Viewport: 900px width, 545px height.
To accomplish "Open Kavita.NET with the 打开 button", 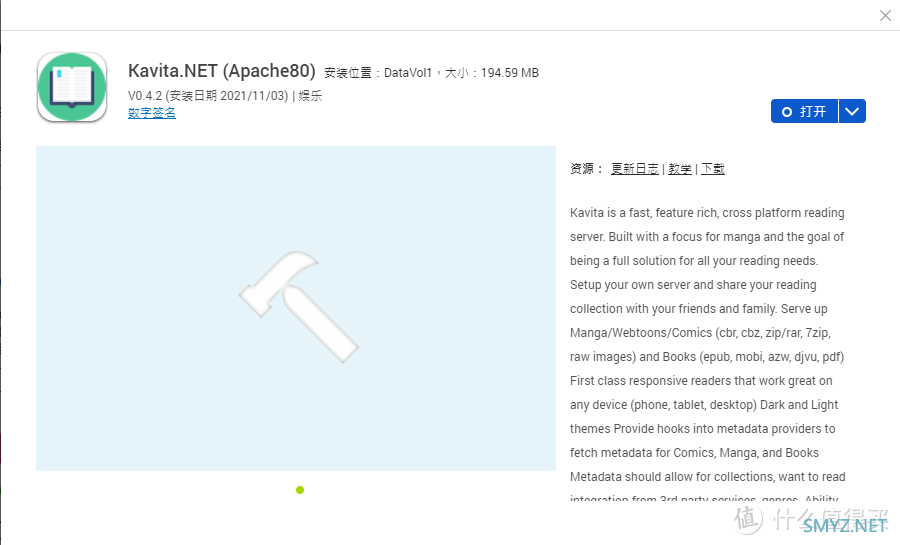I will click(804, 111).
